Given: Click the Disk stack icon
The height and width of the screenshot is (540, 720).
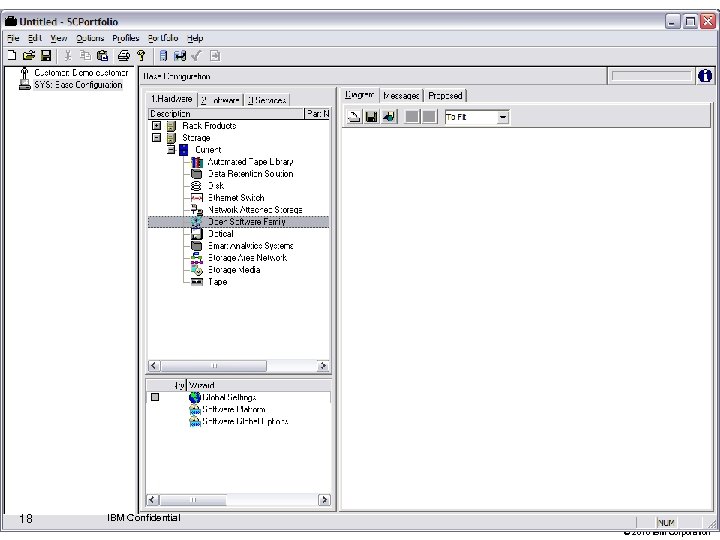Looking at the screenshot, I should click(x=196, y=186).
